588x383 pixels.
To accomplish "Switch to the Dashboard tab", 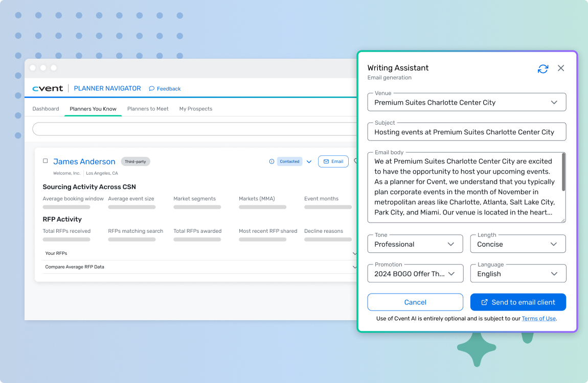I will coord(46,109).
